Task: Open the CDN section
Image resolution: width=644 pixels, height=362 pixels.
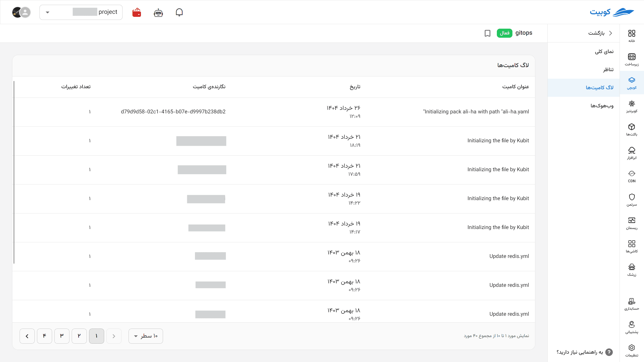Action: pyautogui.click(x=632, y=176)
